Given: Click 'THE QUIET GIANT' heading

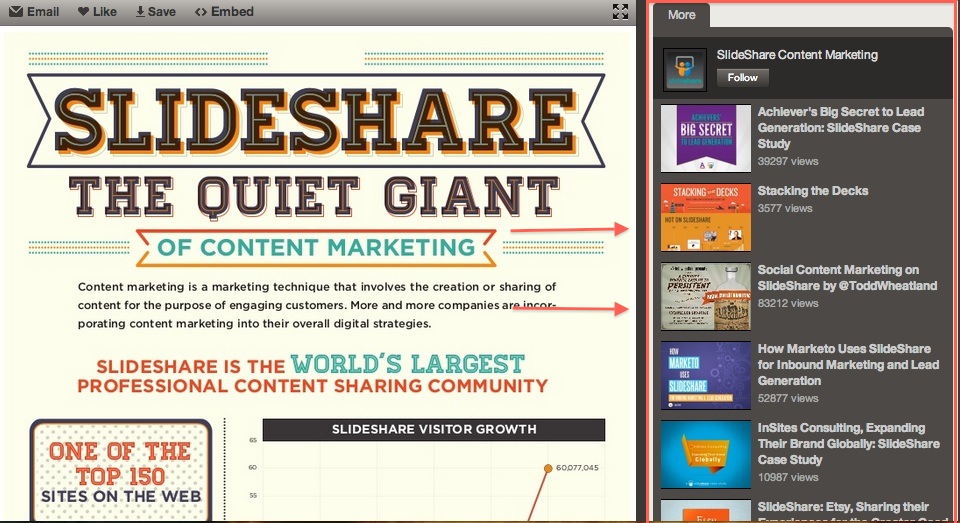Looking at the screenshot, I should pos(315,197).
